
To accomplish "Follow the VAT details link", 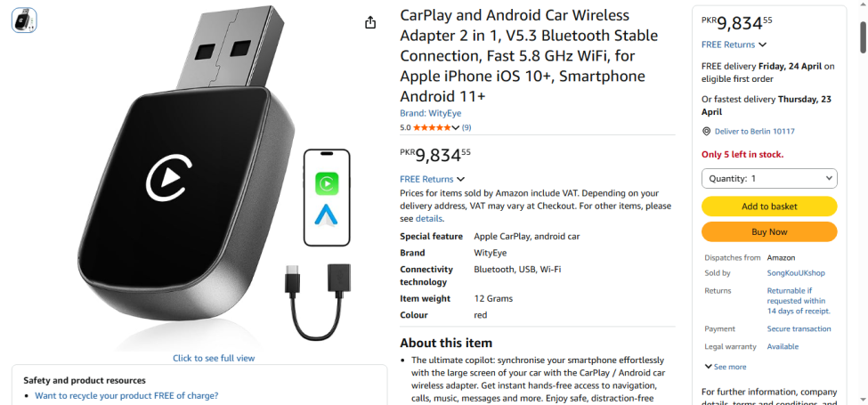I will pyautogui.click(x=429, y=218).
